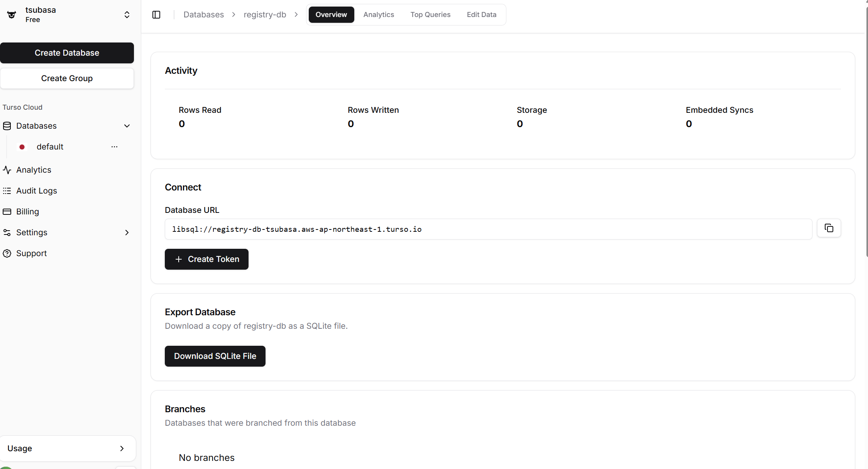
Task: Click the Billing card icon
Action: tap(7, 212)
